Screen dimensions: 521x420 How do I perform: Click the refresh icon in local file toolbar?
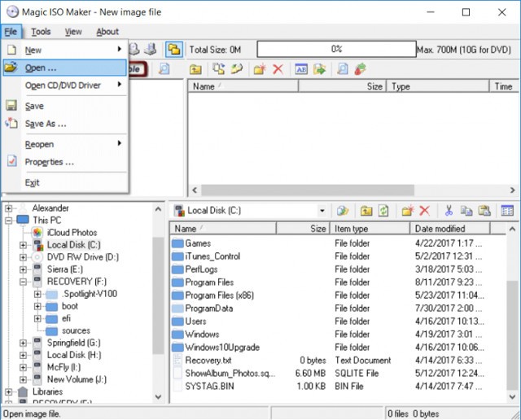pos(383,211)
